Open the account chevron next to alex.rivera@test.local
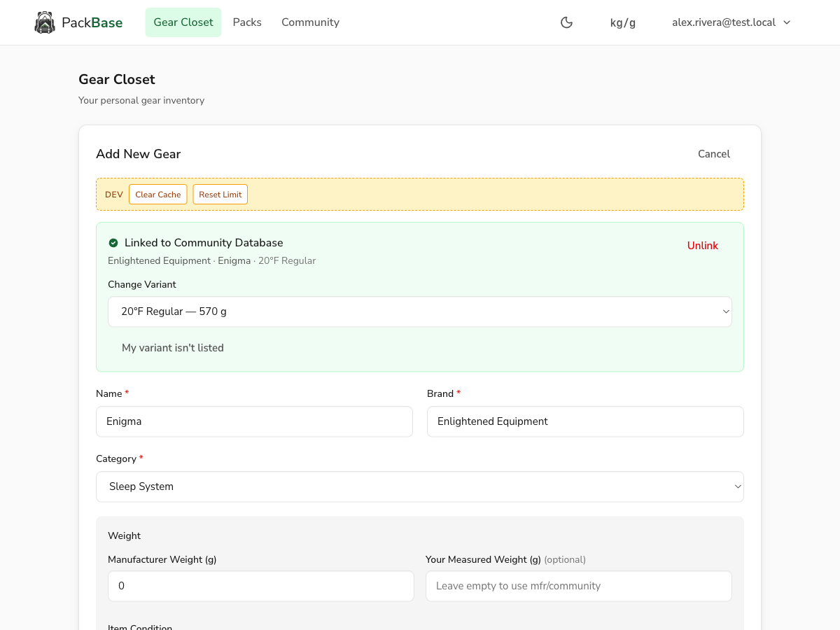The image size is (840, 630). [x=787, y=22]
